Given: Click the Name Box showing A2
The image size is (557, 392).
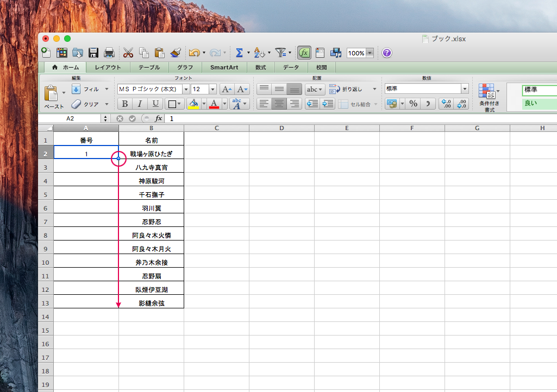Looking at the screenshot, I should click(70, 118).
